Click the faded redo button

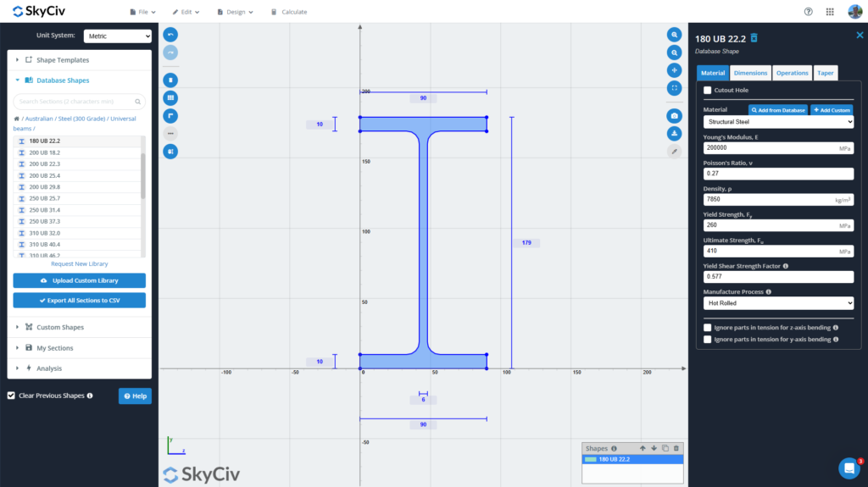[x=170, y=53]
